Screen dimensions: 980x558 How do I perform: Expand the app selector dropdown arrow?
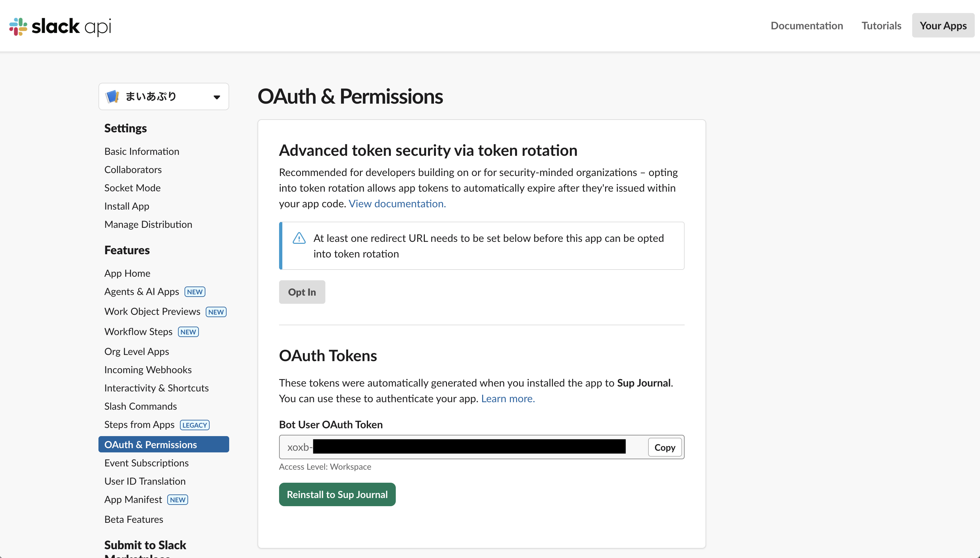tap(217, 97)
